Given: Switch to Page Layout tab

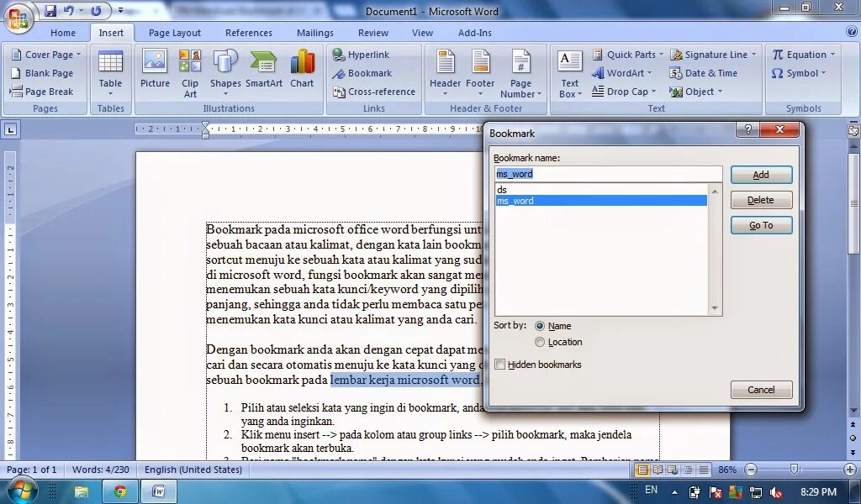Looking at the screenshot, I should tap(175, 33).
